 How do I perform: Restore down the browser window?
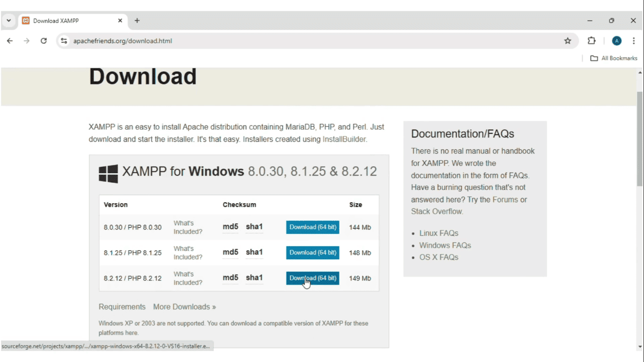pyautogui.click(x=611, y=21)
